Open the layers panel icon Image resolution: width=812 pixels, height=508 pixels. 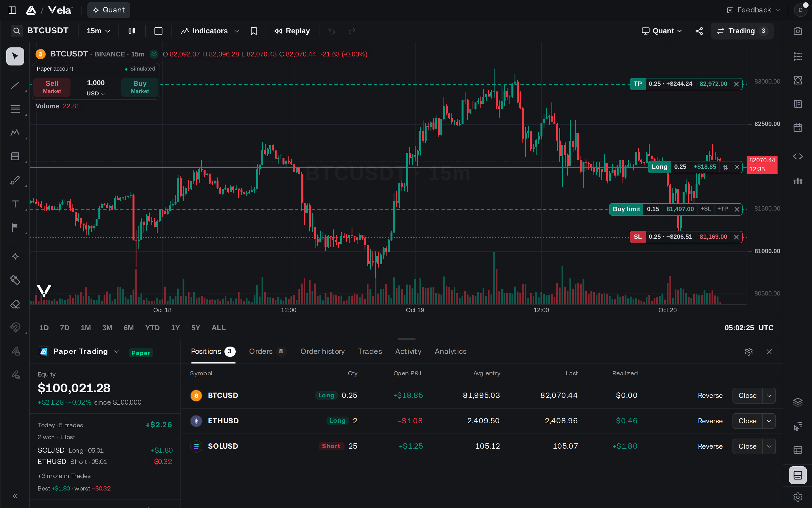pyautogui.click(x=798, y=402)
